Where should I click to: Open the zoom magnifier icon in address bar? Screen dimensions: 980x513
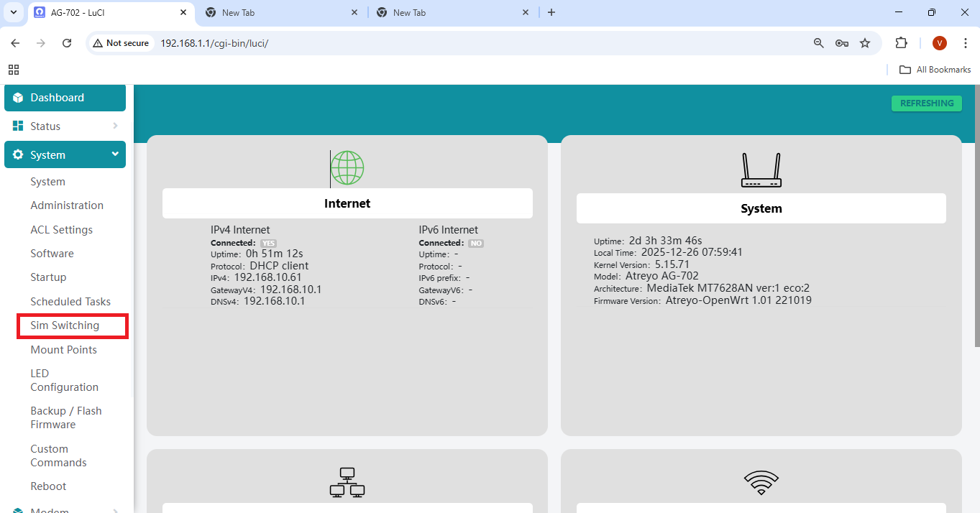tap(818, 43)
